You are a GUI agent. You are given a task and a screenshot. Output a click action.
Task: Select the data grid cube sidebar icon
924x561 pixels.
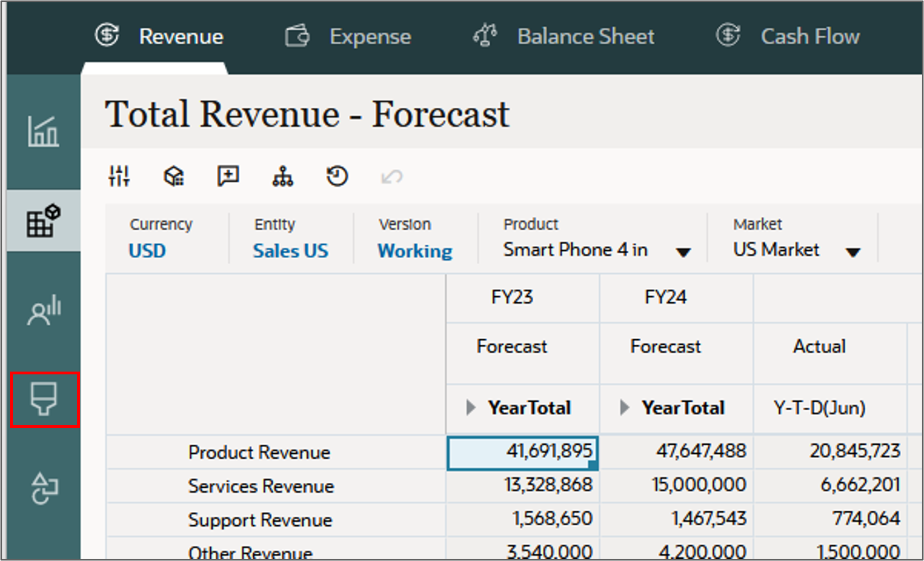(x=43, y=221)
